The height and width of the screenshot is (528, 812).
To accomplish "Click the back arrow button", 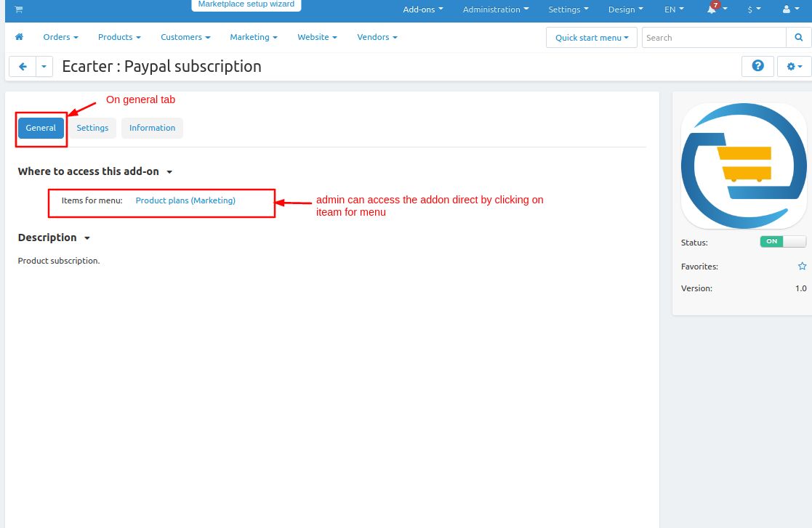I will point(23,66).
